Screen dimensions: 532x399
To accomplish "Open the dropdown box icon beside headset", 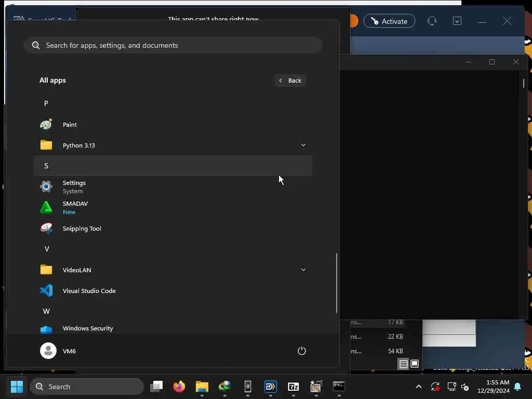I will (x=457, y=21).
